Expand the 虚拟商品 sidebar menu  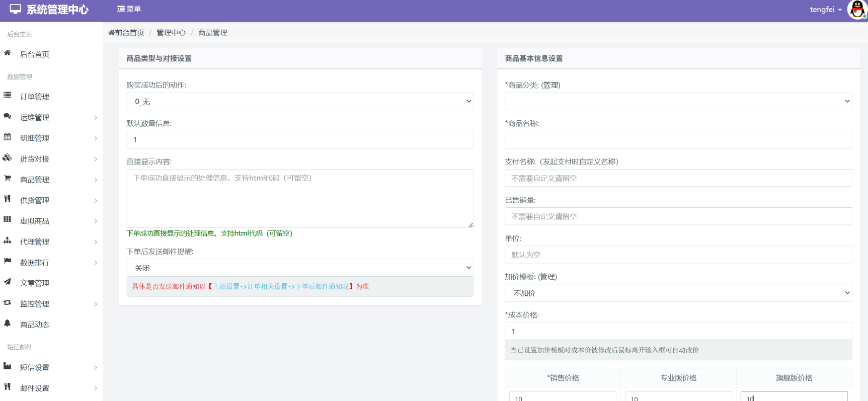(x=50, y=221)
